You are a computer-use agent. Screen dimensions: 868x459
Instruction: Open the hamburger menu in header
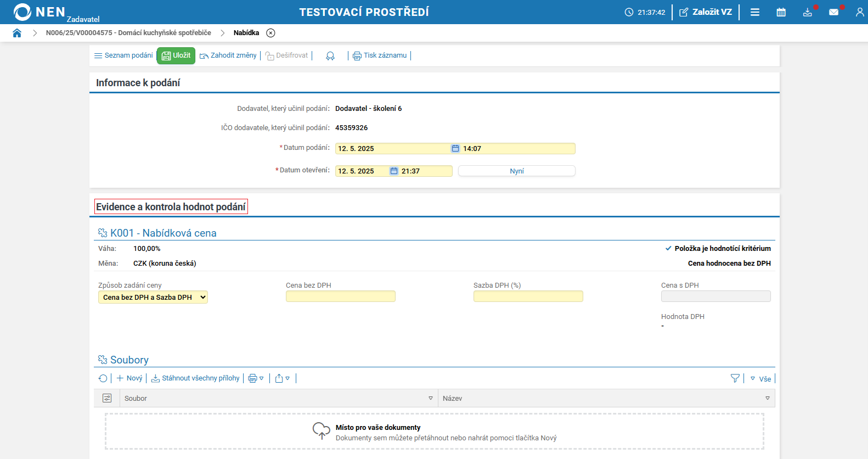click(755, 12)
